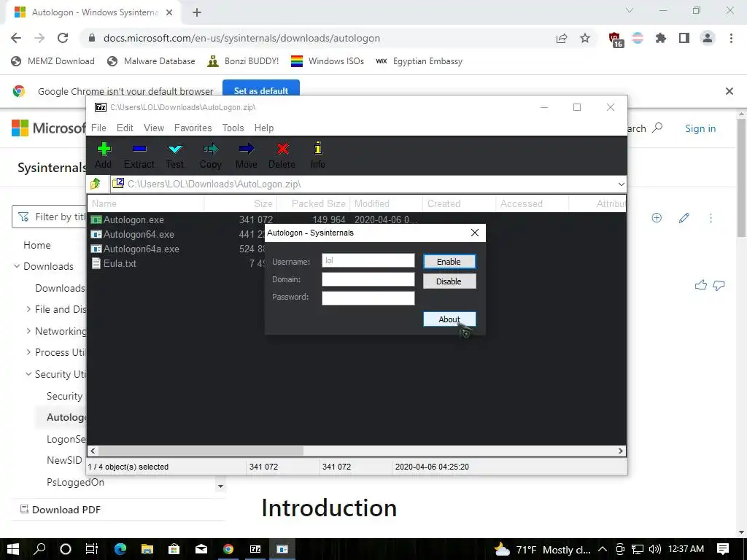Viewport: 747px width, 560px height.
Task: Bookmark this page with the star icon
Action: [585, 38]
